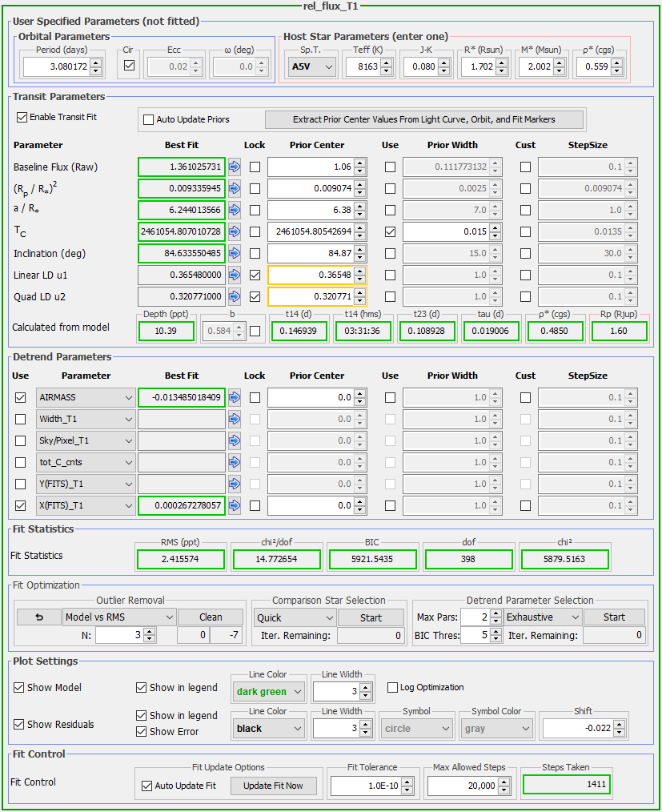Click the arrow icon for Inclination best fit
Screen dimensions: 662x812
pyautogui.click(x=235, y=254)
